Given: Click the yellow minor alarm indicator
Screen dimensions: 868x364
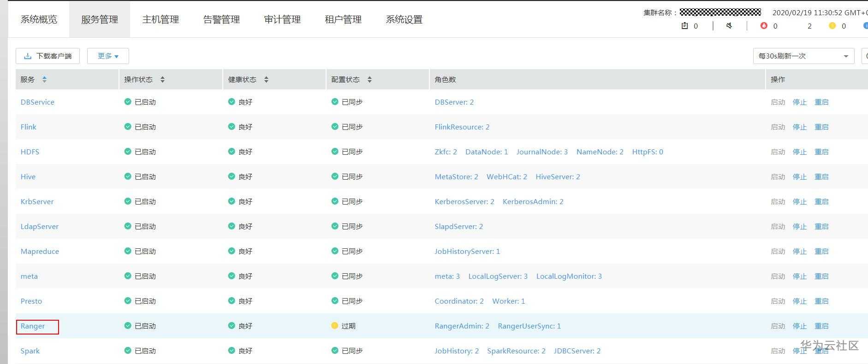Looking at the screenshot, I should pos(832,26).
